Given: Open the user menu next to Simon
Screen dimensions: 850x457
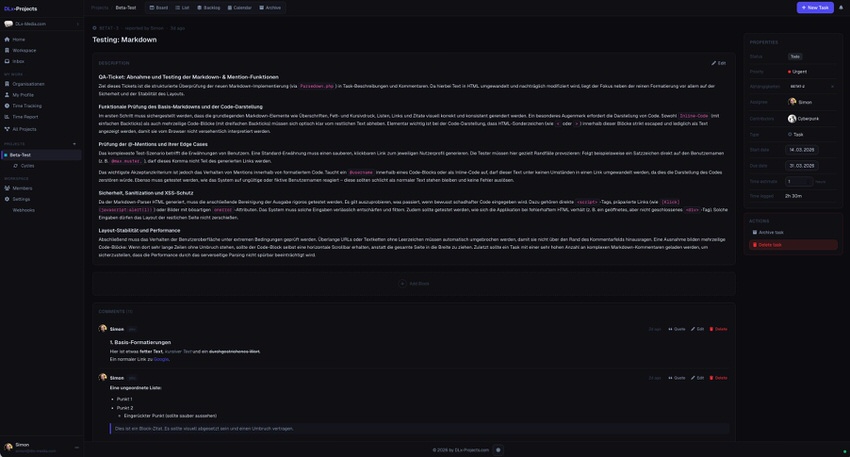Looking at the screenshot, I should pyautogui.click(x=77, y=447).
